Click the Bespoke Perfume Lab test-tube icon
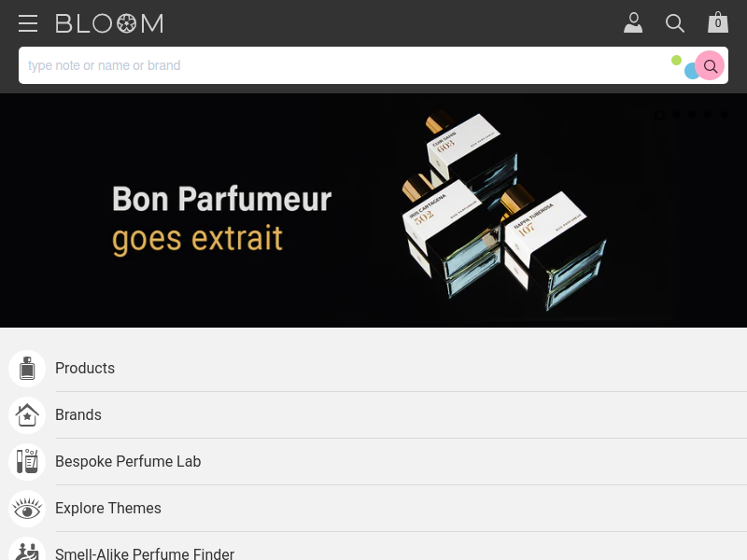 (x=27, y=462)
